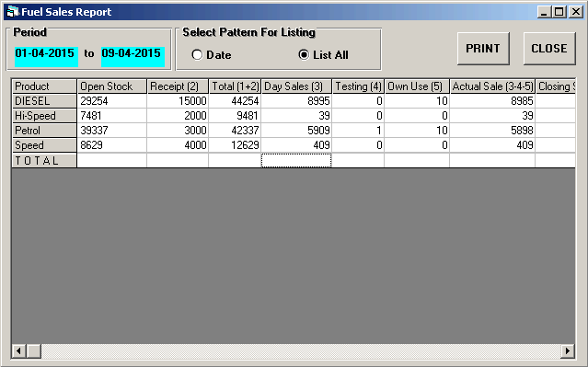588x367 pixels.
Task: Click the Product column header
Action: [44, 86]
